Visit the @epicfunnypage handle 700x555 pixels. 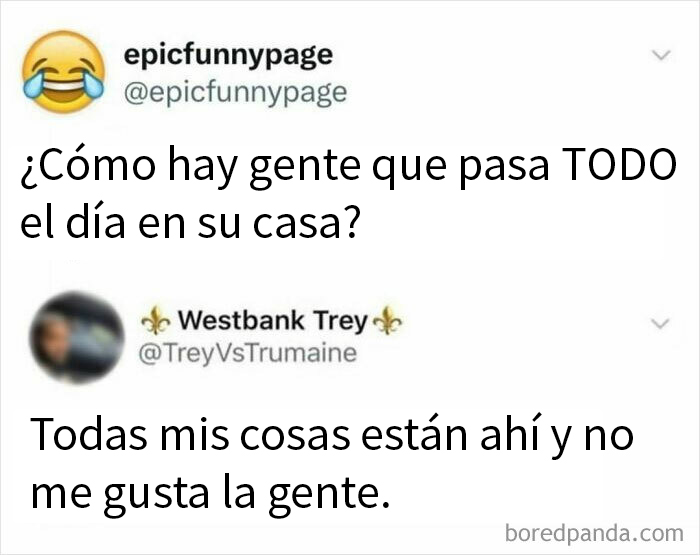(235, 93)
